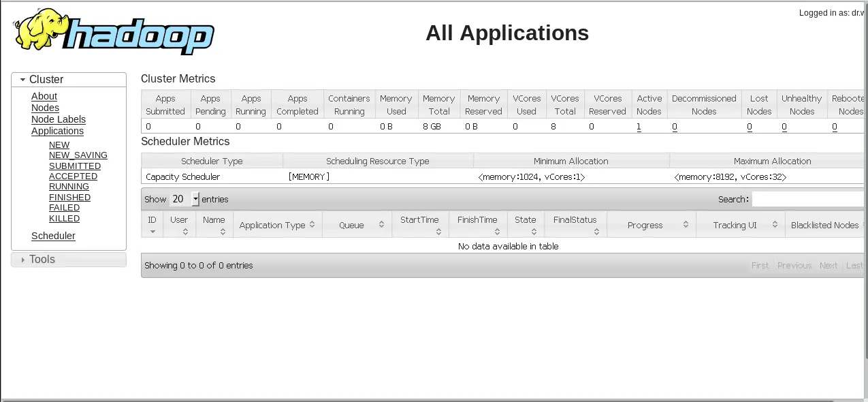The height and width of the screenshot is (402, 868).
Task: Sort by Application Type column arrows
Action: click(x=312, y=224)
